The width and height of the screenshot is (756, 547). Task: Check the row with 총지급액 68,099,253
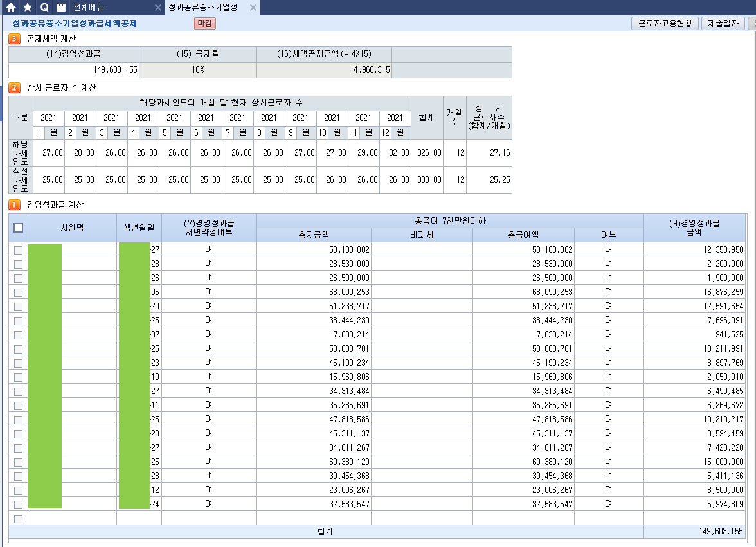point(18,292)
